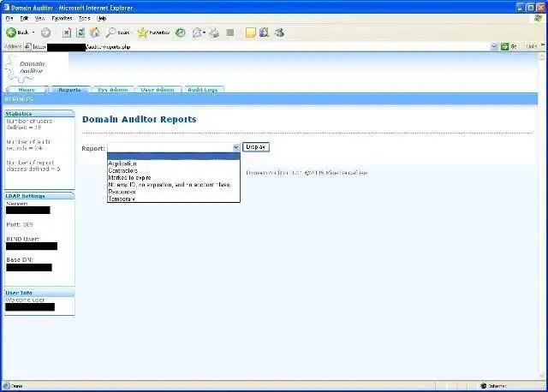This screenshot has height=392, width=548.
Task: Click the vertical scrollbar up arrow
Action: point(542,56)
